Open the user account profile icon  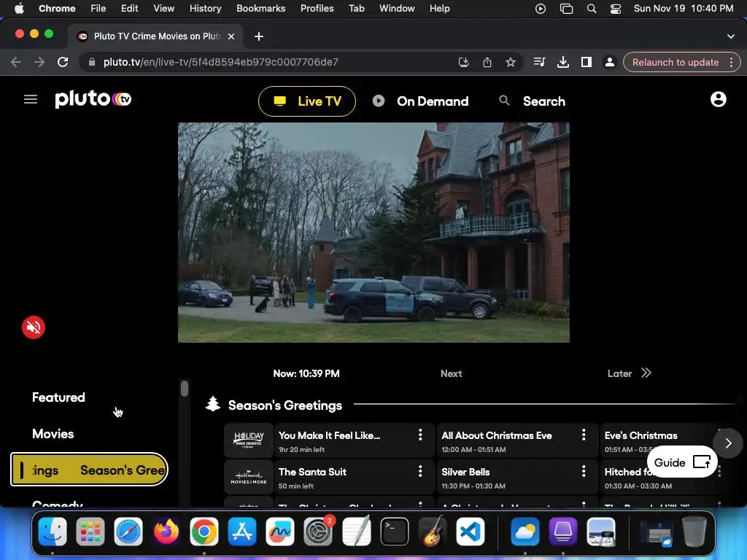(718, 99)
